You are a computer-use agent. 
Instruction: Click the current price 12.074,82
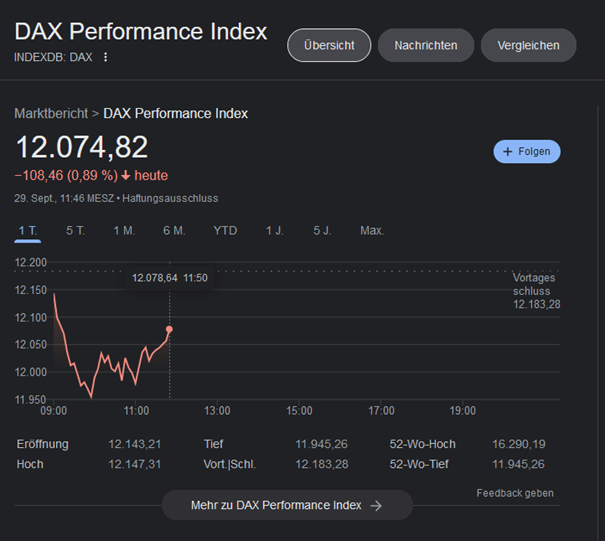(81, 147)
